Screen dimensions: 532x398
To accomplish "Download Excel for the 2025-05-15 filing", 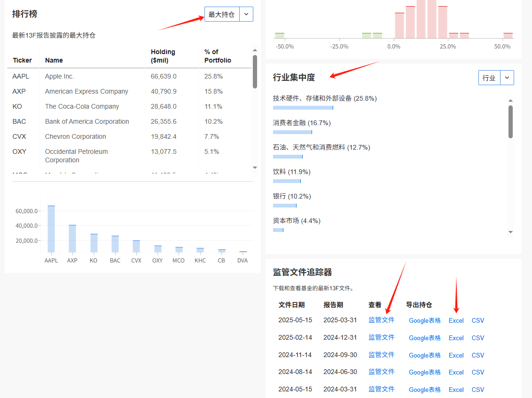I will [456, 320].
